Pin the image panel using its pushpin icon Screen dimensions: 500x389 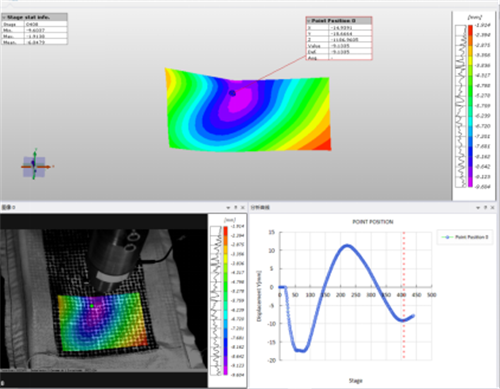[x=236, y=207]
